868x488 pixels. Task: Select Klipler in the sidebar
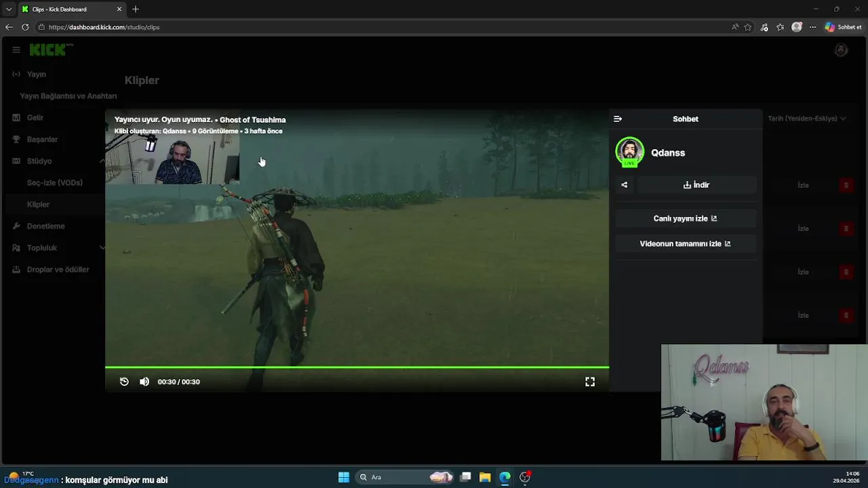38,204
